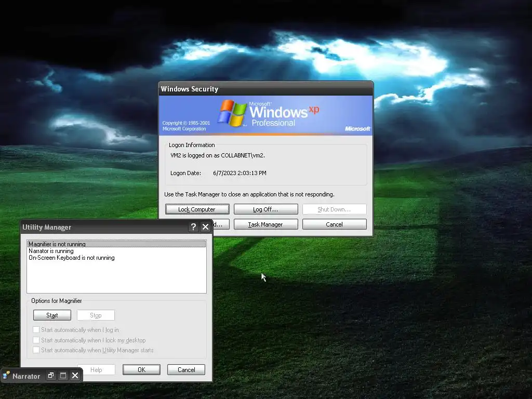The width and height of the screenshot is (532, 399).
Task: Cancel the Utility Manager dialog
Action: [187, 369]
